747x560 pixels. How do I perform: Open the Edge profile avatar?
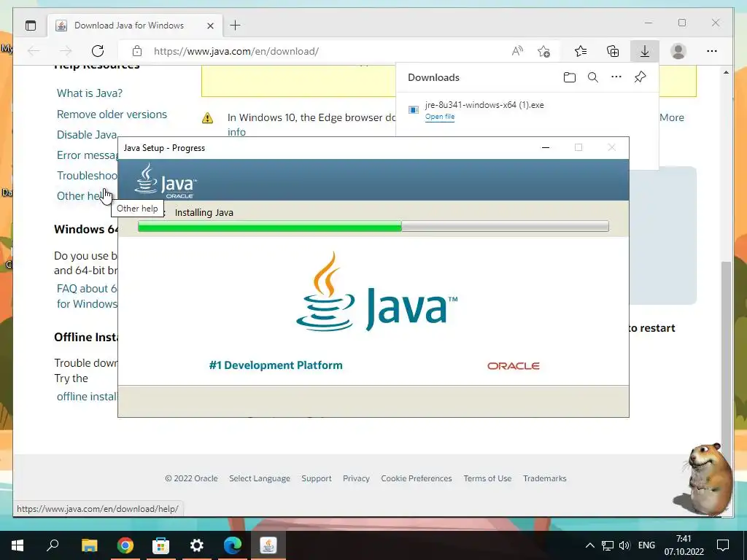coord(678,51)
